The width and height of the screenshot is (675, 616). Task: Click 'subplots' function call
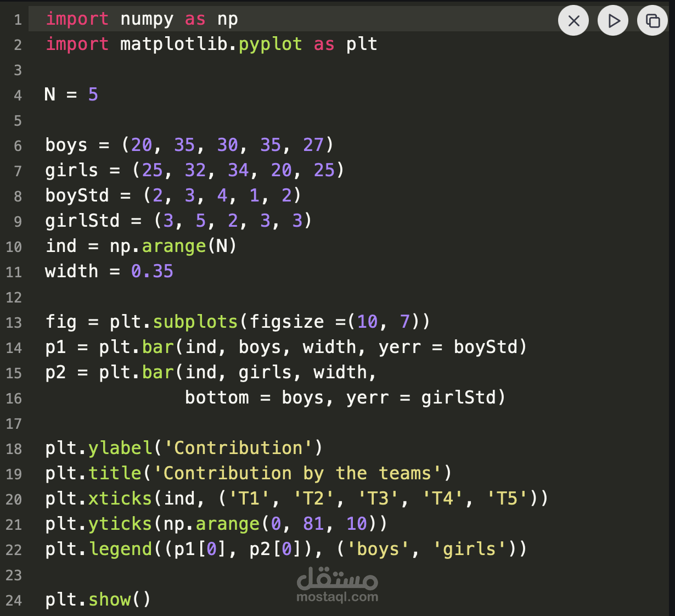click(x=195, y=322)
